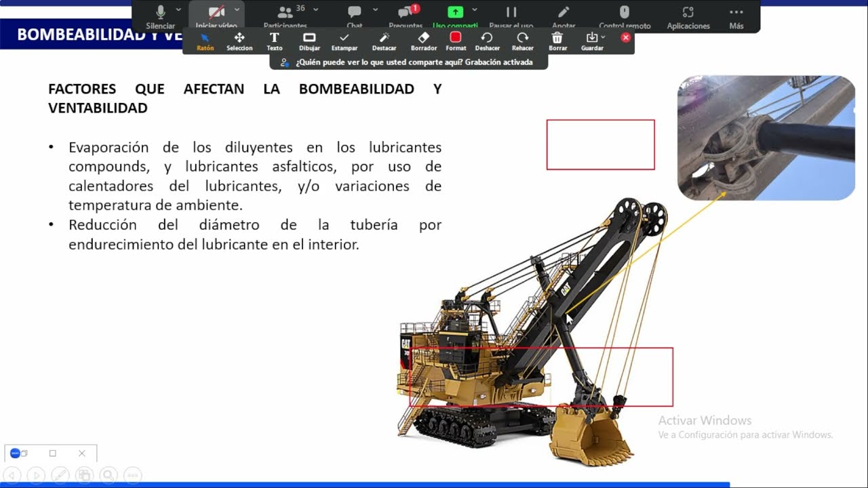Close the annotation toolbar
Viewport: 868px width, 488px height.
[626, 38]
